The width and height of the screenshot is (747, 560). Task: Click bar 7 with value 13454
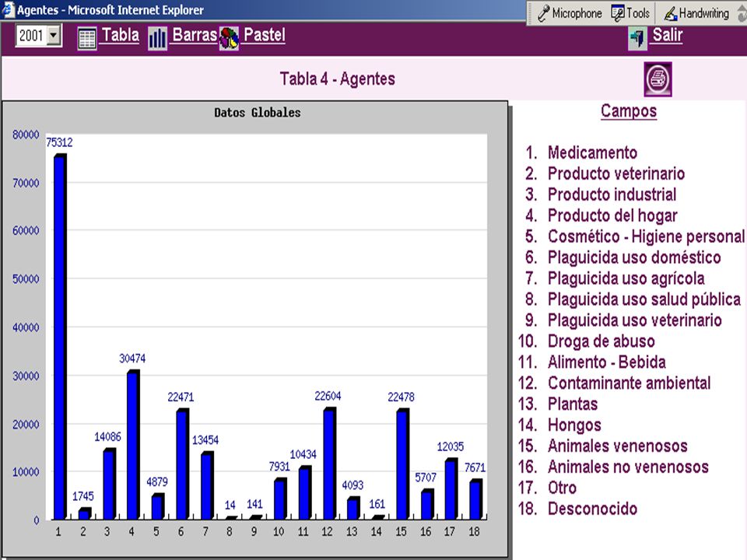tap(207, 485)
